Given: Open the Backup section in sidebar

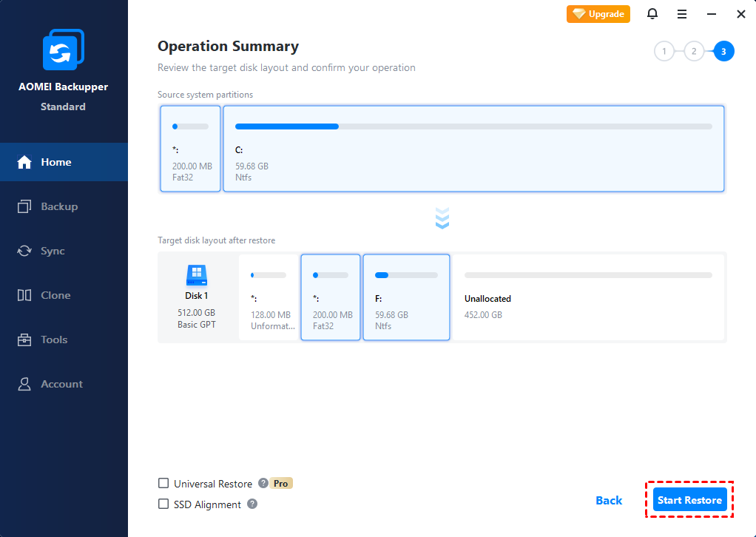Looking at the screenshot, I should pyautogui.click(x=59, y=206).
